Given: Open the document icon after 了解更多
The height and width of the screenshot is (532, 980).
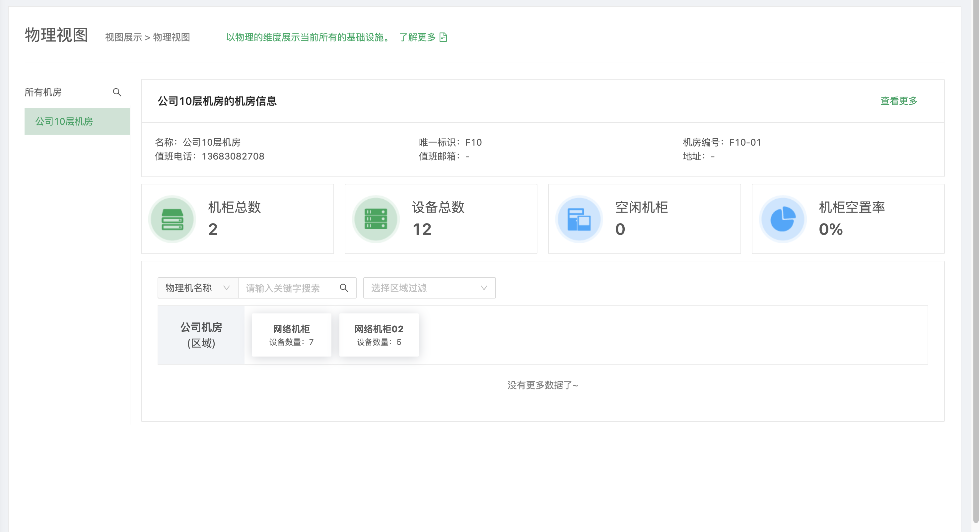Looking at the screenshot, I should tap(443, 37).
